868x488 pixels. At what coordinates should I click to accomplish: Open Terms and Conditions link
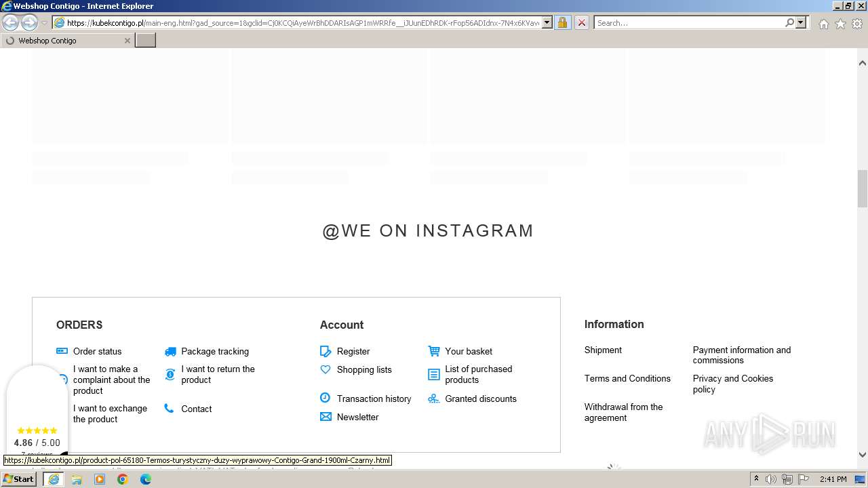pyautogui.click(x=627, y=378)
